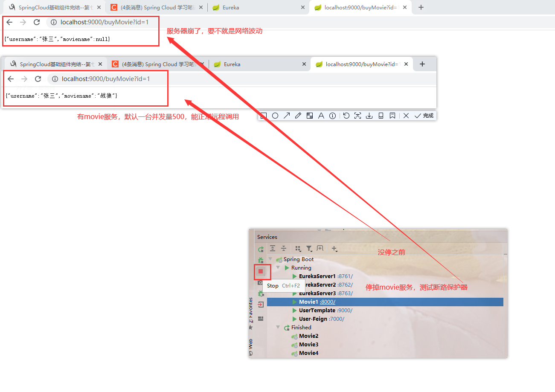Select Movie3 under Finished
555x392 pixels.
(x=308, y=344)
